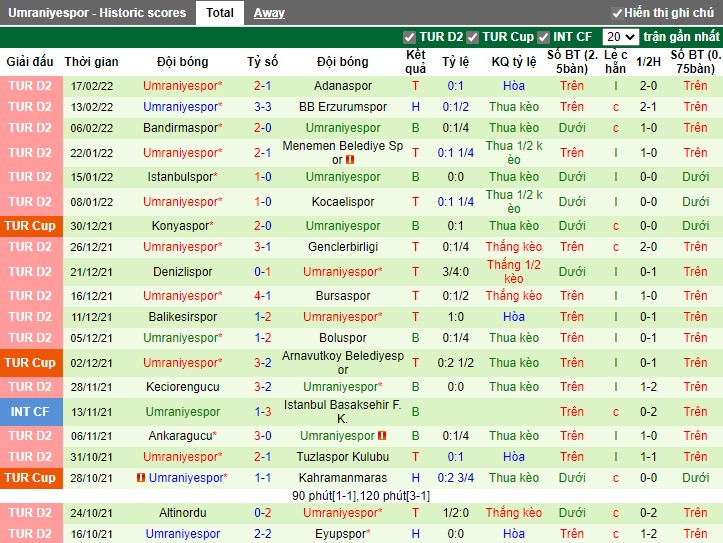
Task: Click the 0:2 3/4 odds in Kahramanmaras row
Action: (456, 478)
